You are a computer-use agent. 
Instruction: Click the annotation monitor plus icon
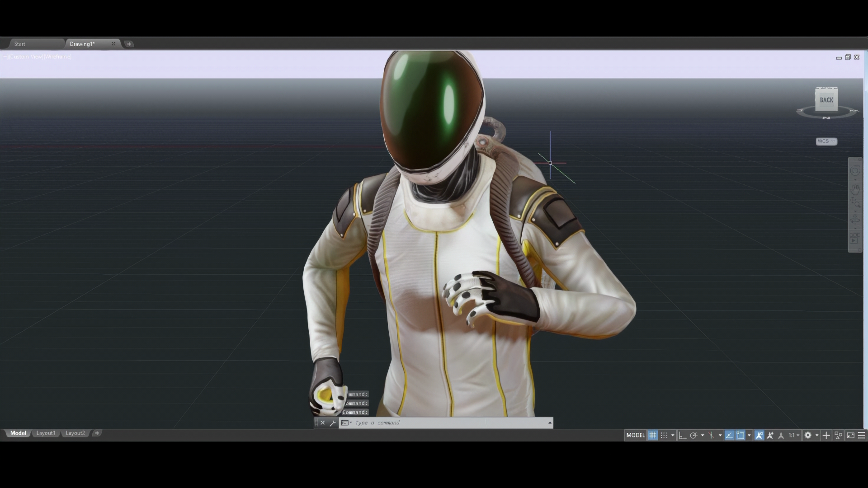pos(826,435)
